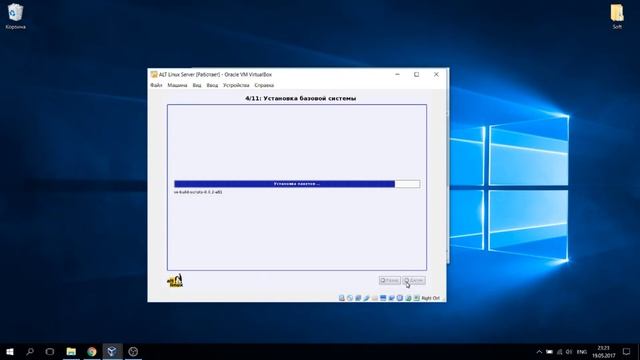The width and height of the screenshot is (640, 360).
Task: Open the Вид menu
Action: click(x=197, y=85)
